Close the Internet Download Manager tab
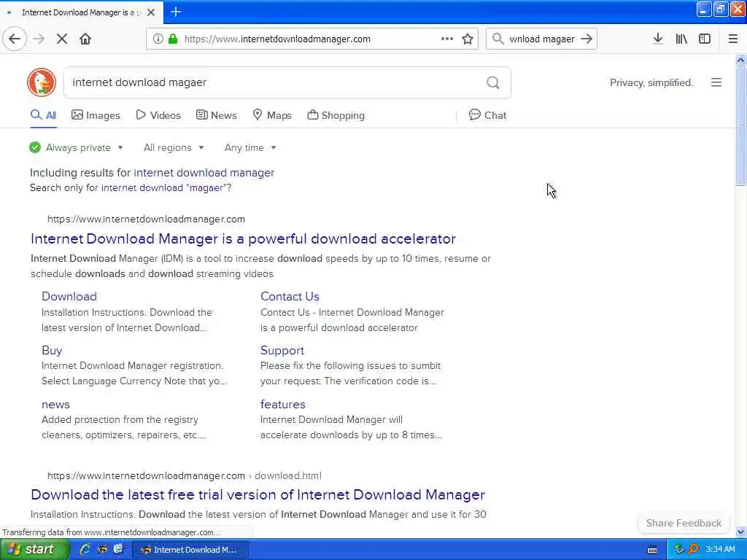This screenshot has width=747, height=560. tap(151, 12)
